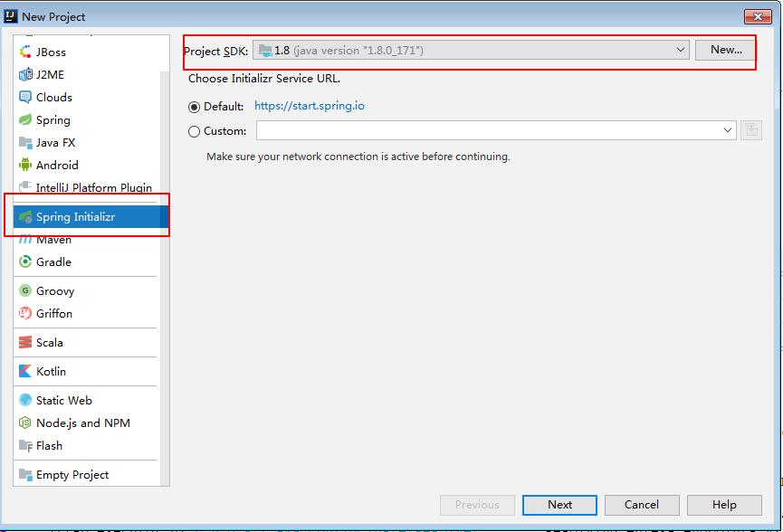
Task: Select Android project type label
Action: point(57,165)
